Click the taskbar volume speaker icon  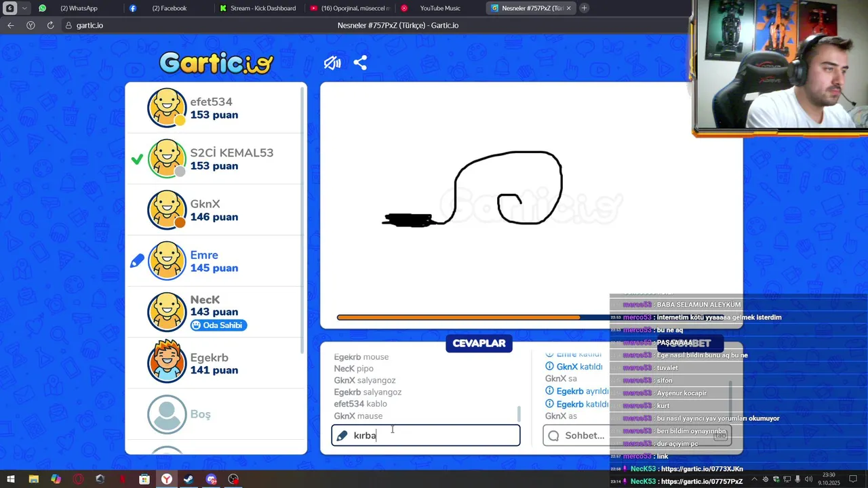[808, 479]
